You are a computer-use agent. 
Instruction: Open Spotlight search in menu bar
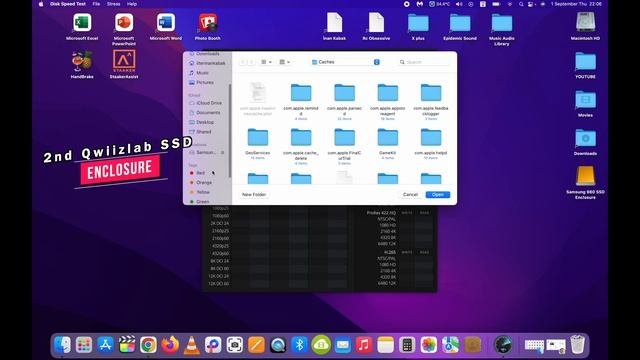click(521, 4)
